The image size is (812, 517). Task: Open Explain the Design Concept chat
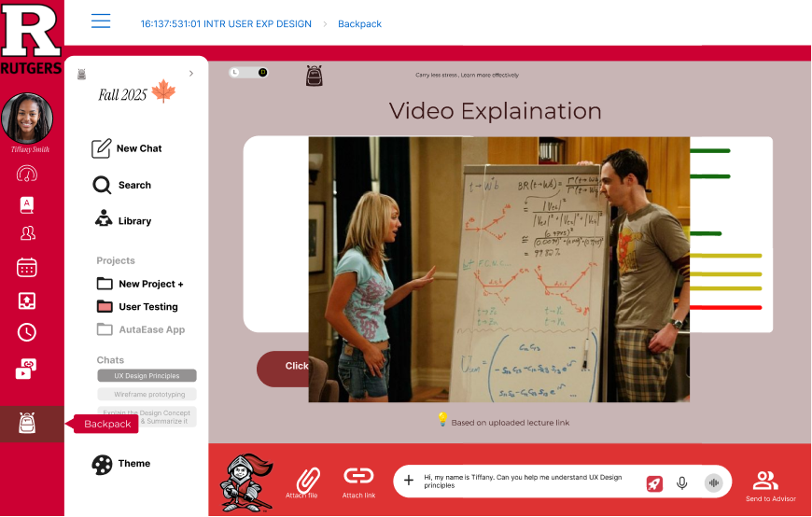pyautogui.click(x=147, y=417)
